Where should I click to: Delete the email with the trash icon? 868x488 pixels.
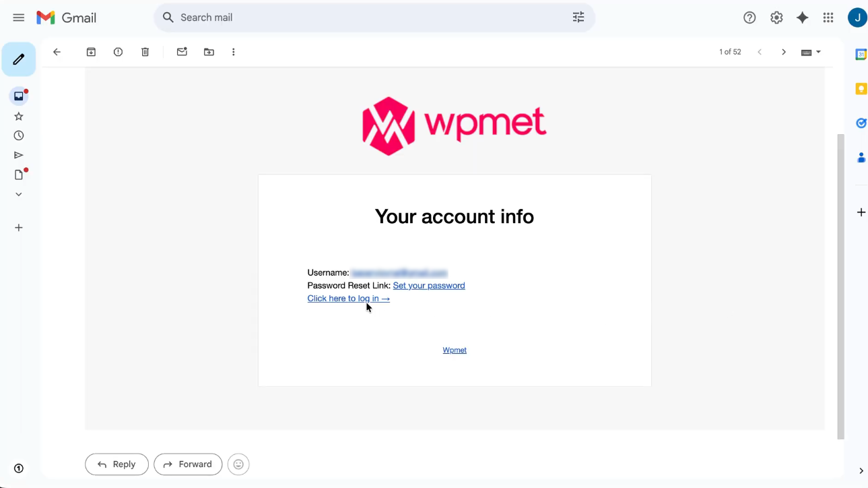(145, 52)
